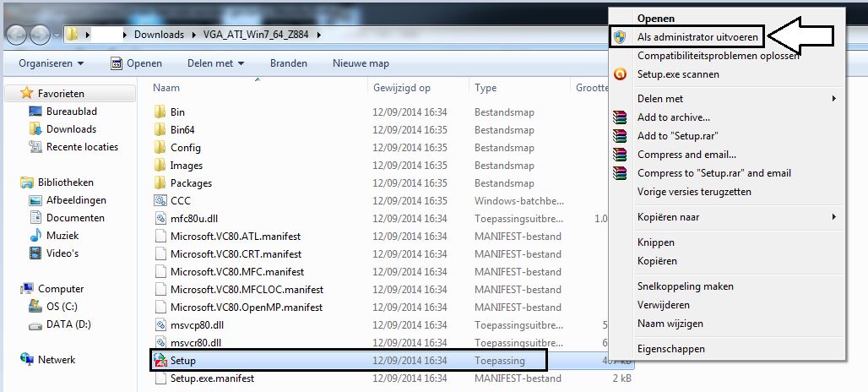Image resolution: width=868 pixels, height=392 pixels.
Task: Click the Images folder icon
Action: click(160, 165)
